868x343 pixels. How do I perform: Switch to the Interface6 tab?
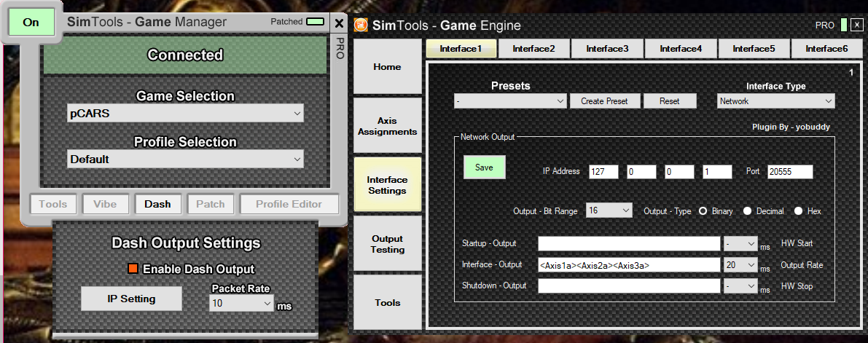pos(826,49)
